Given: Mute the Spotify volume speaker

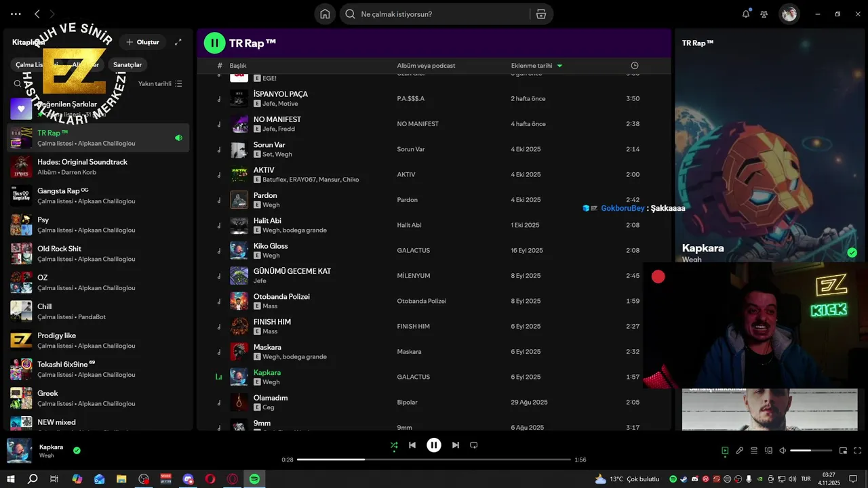Looking at the screenshot, I should tap(783, 451).
